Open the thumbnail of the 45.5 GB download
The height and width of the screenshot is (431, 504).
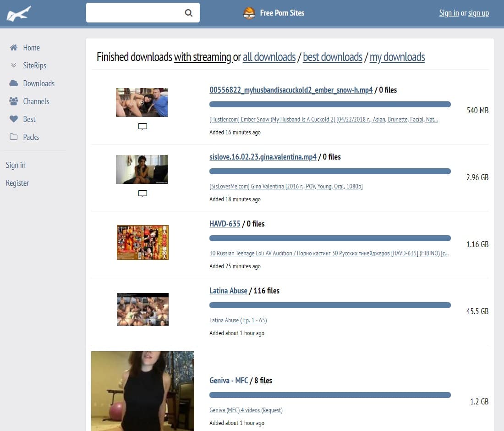[142, 309]
